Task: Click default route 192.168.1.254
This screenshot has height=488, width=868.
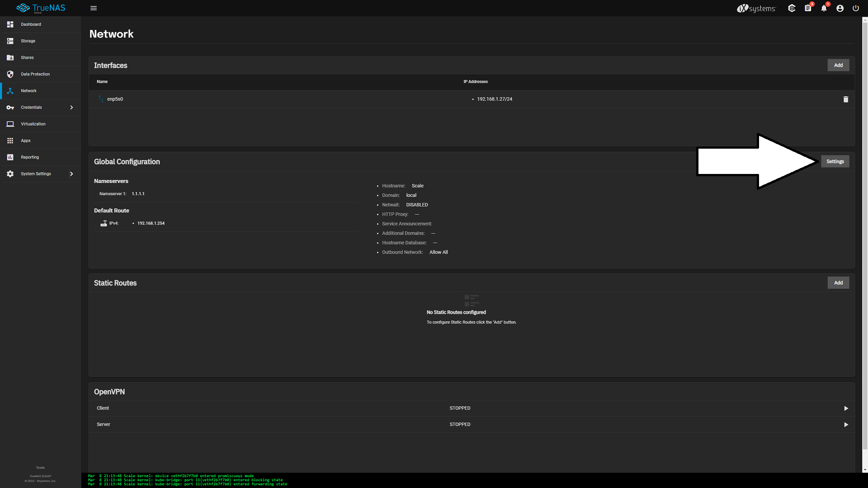Action: 151,223
